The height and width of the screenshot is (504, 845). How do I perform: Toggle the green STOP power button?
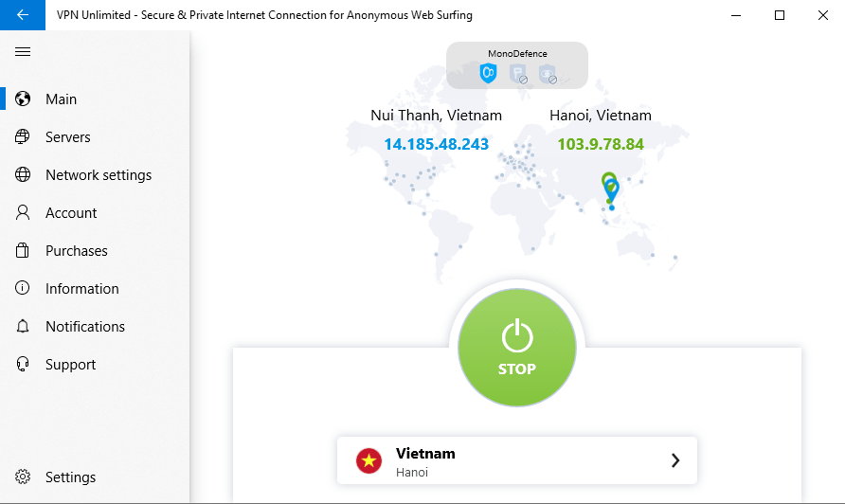click(x=517, y=347)
